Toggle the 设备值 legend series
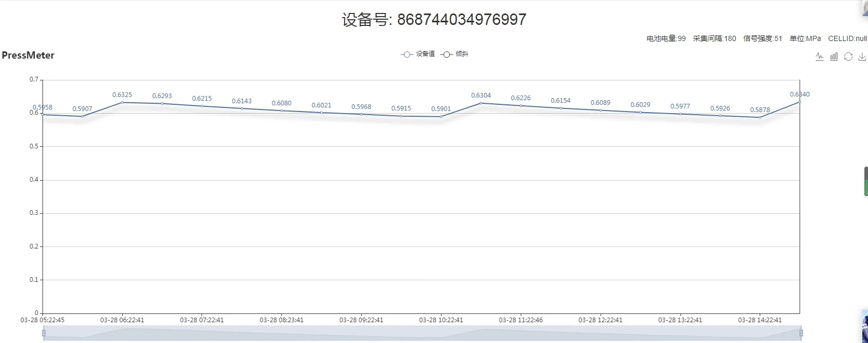Image resolution: width=868 pixels, height=343 pixels. tap(418, 54)
